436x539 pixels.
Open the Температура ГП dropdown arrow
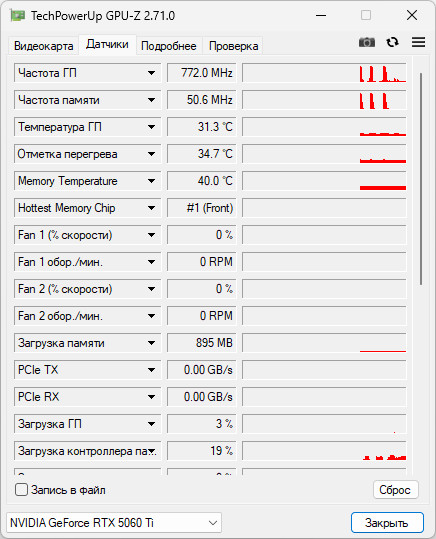point(151,127)
